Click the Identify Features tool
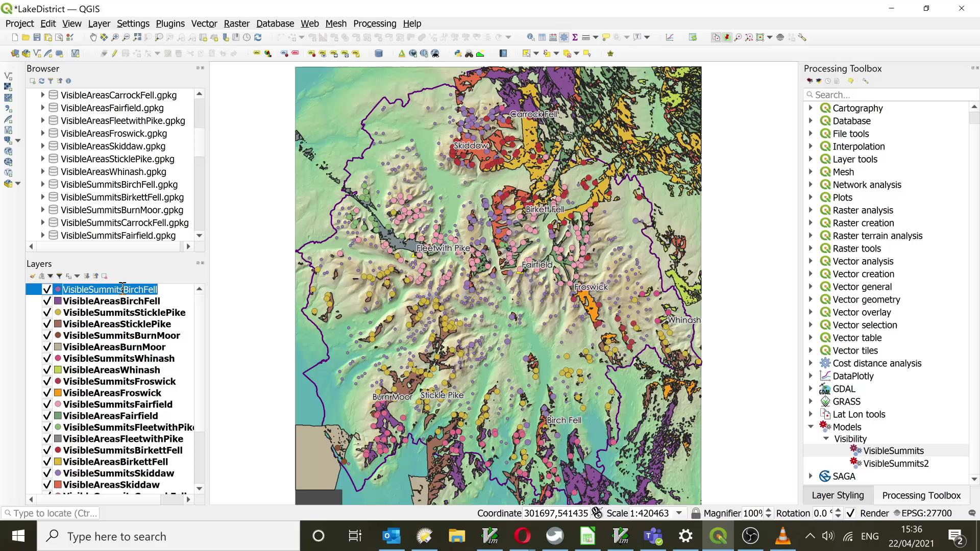This screenshot has width=980, height=551. click(x=531, y=37)
